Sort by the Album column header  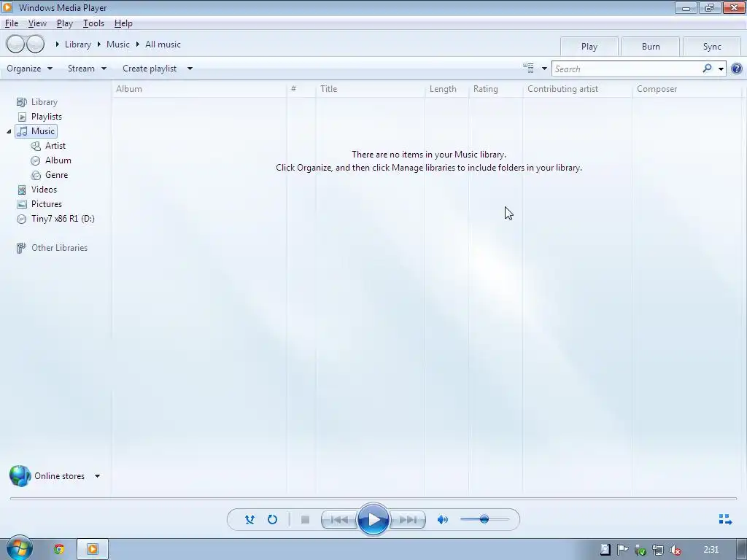[200, 89]
